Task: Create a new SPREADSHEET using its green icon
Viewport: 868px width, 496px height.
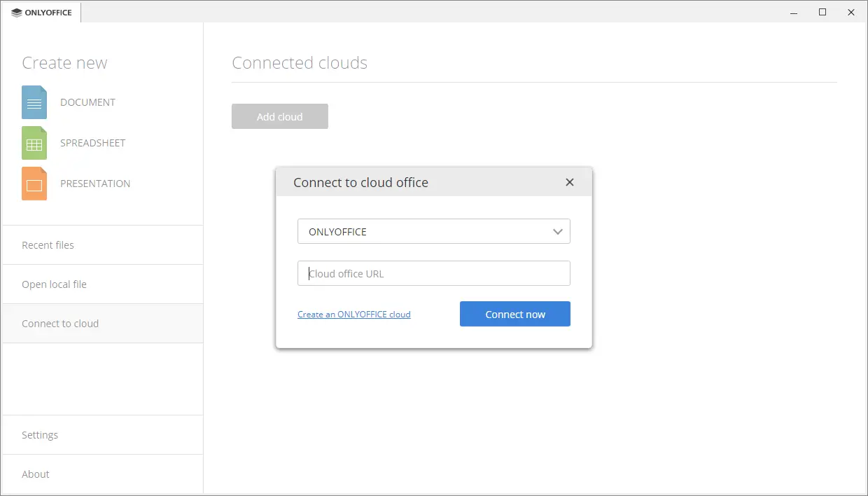Action: pos(34,143)
